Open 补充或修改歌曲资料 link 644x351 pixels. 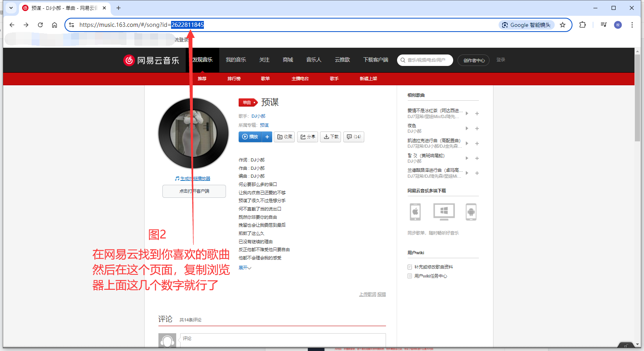coord(433,267)
